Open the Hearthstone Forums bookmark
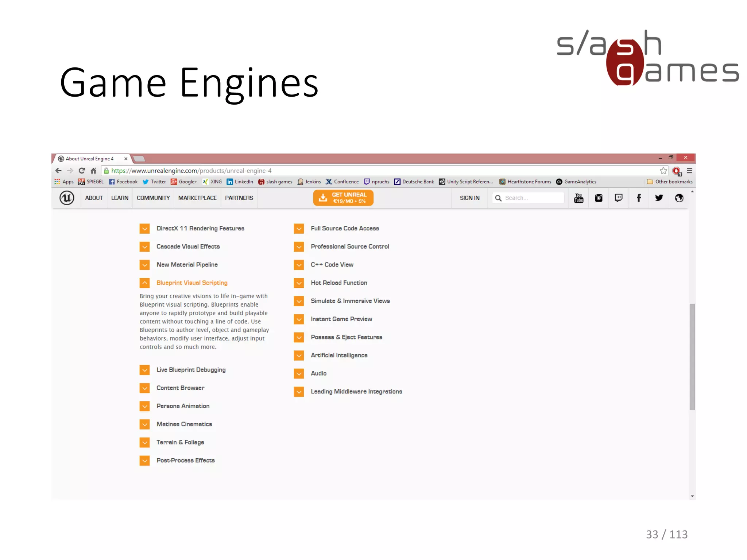 coord(525,182)
